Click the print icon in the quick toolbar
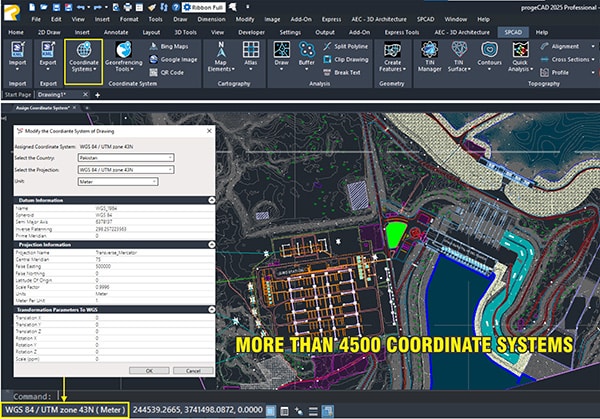 128,7
